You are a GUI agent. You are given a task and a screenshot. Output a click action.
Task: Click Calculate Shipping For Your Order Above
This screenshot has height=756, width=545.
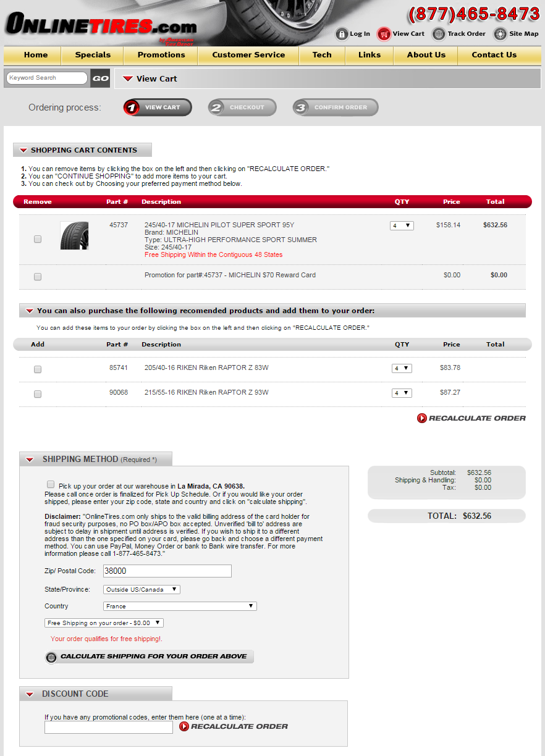(149, 657)
